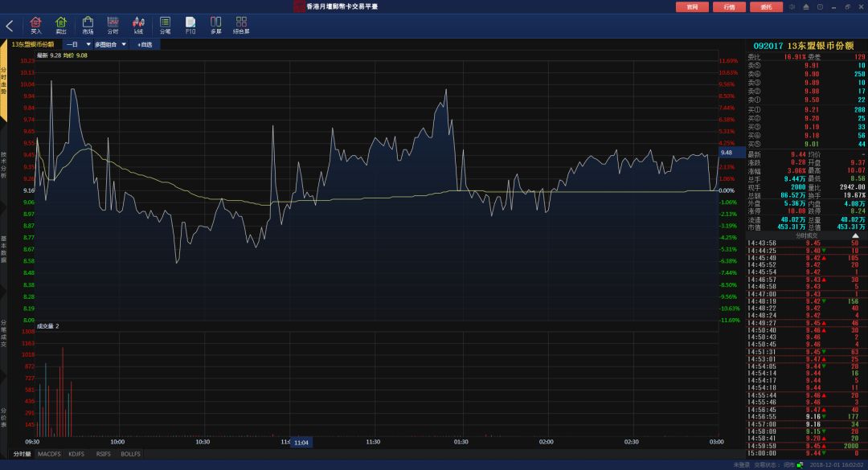Click the 14:48:19 trade row

click(806, 302)
